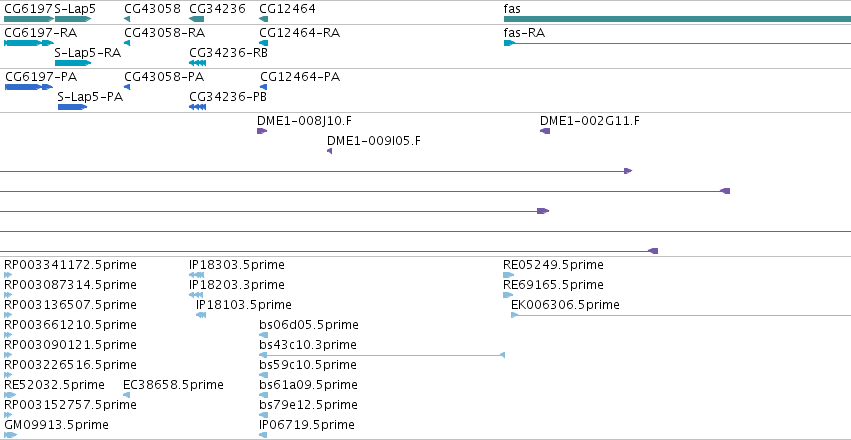Click the IP18103.5prime label
This screenshot has width=851, height=440.
coord(244,304)
